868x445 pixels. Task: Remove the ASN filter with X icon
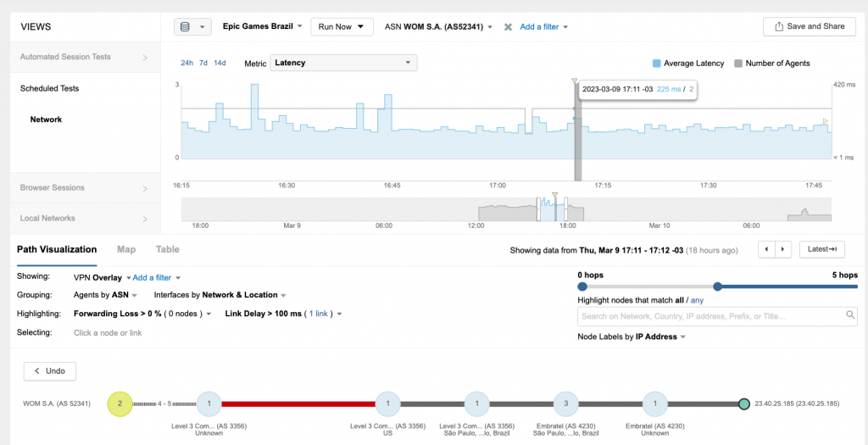508,27
